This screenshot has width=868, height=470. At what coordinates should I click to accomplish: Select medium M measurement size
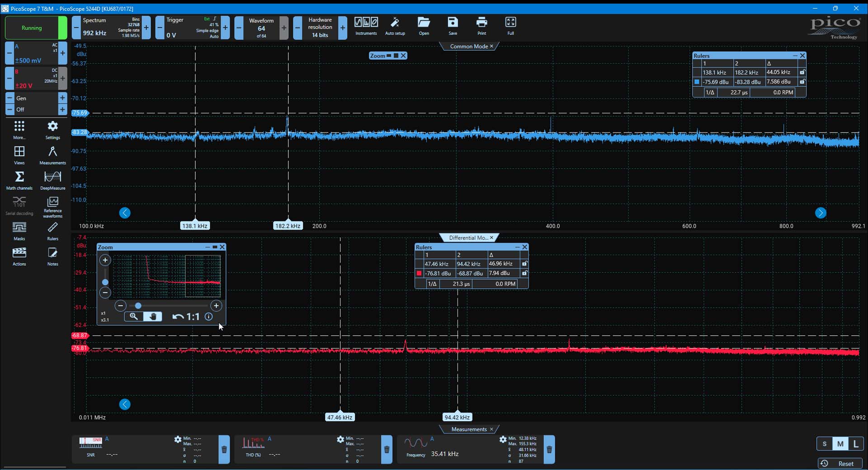click(840, 444)
